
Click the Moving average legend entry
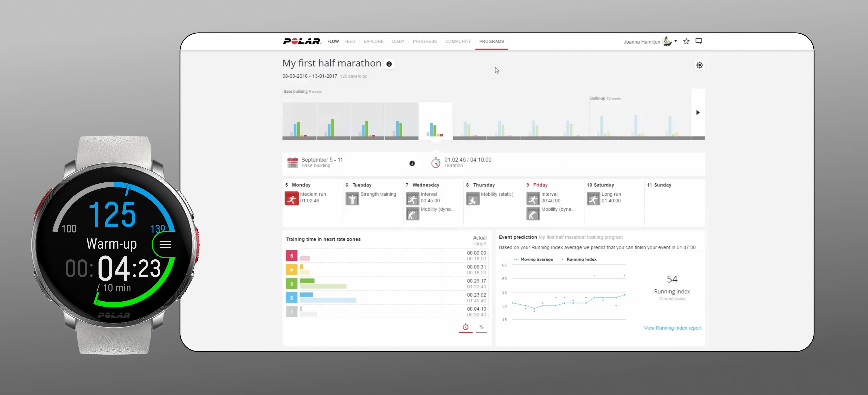pos(533,259)
